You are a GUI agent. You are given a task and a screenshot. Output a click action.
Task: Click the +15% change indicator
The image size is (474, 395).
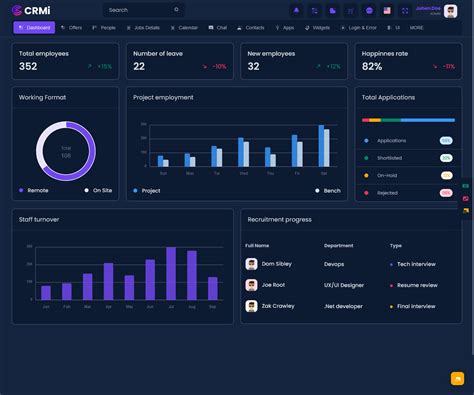click(x=100, y=67)
